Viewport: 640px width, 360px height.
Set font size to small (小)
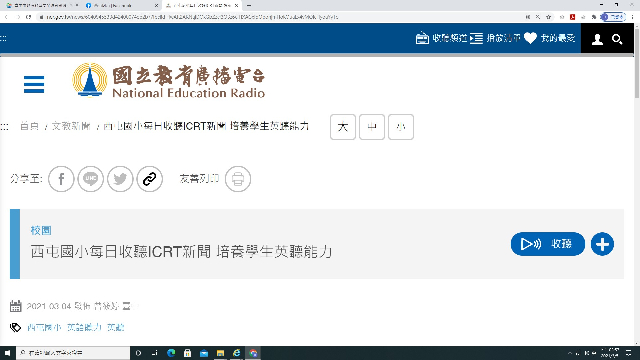point(401,127)
